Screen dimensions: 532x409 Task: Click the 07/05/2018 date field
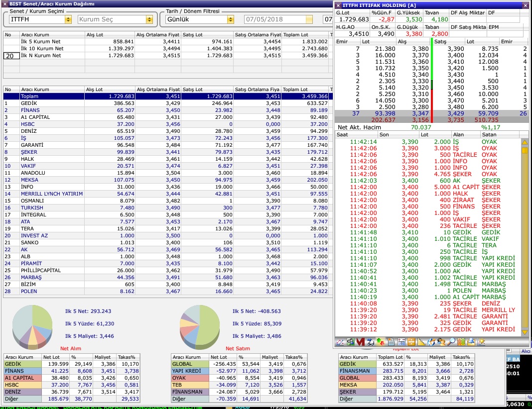tap(275, 19)
